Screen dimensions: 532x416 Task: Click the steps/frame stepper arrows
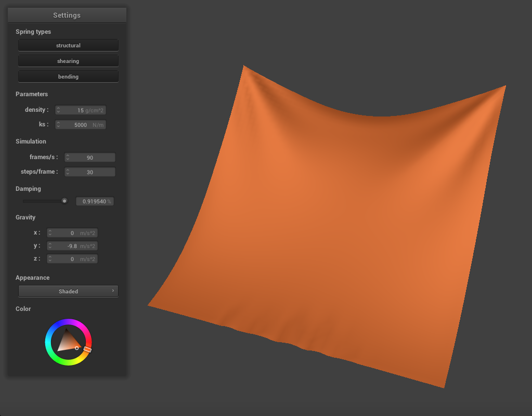pos(68,172)
